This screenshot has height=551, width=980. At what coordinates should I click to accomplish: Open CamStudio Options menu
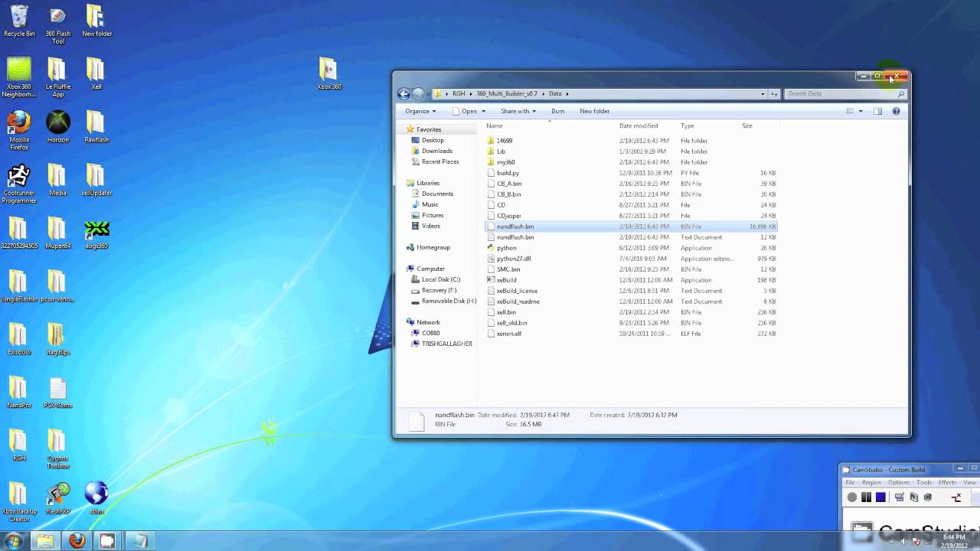point(899,483)
